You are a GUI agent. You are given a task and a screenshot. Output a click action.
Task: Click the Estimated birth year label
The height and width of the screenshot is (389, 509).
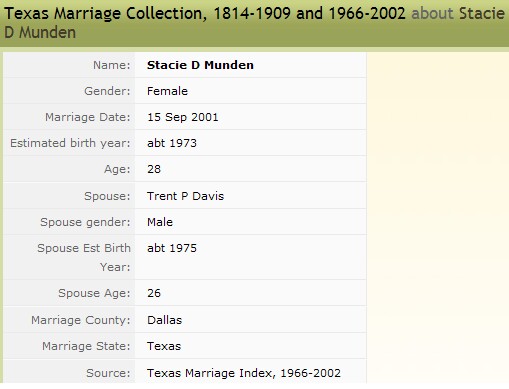(70, 143)
